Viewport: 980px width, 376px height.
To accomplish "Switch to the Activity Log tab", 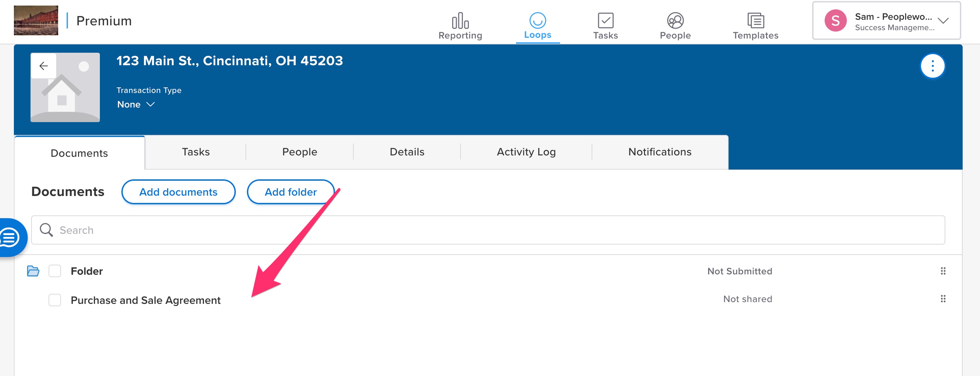I will (x=526, y=152).
